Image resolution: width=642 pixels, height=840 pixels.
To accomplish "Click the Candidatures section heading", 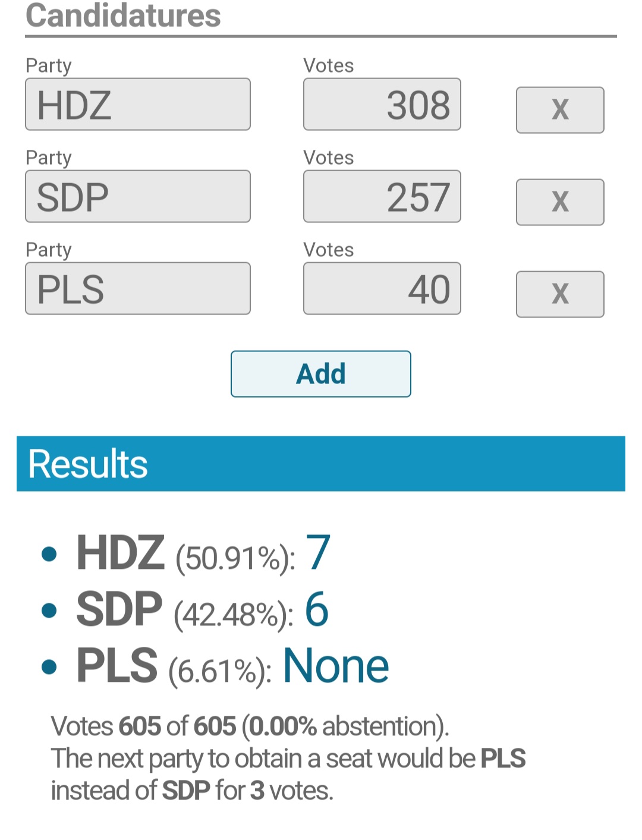I will tap(123, 15).
